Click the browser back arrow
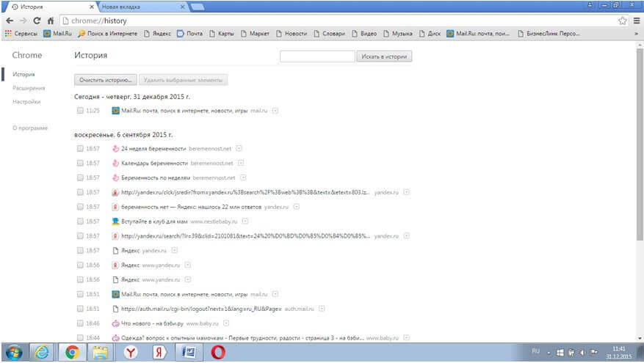 pos(9,21)
